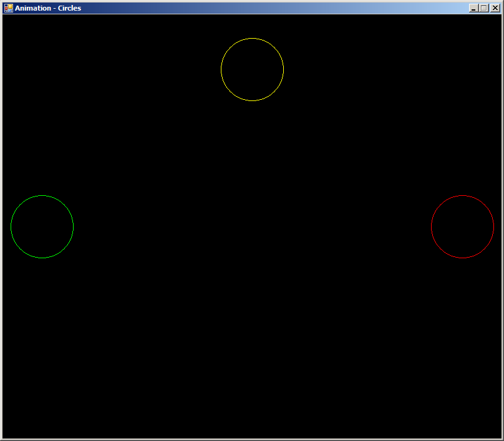This screenshot has height=441, width=504.
Task: Close the Animation - Circles window
Action: [x=495, y=8]
